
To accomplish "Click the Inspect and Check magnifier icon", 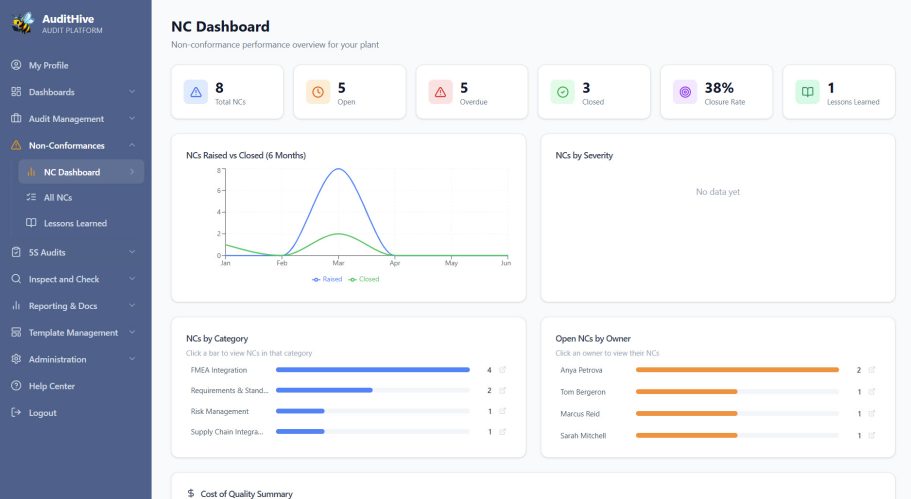I will tap(16, 279).
